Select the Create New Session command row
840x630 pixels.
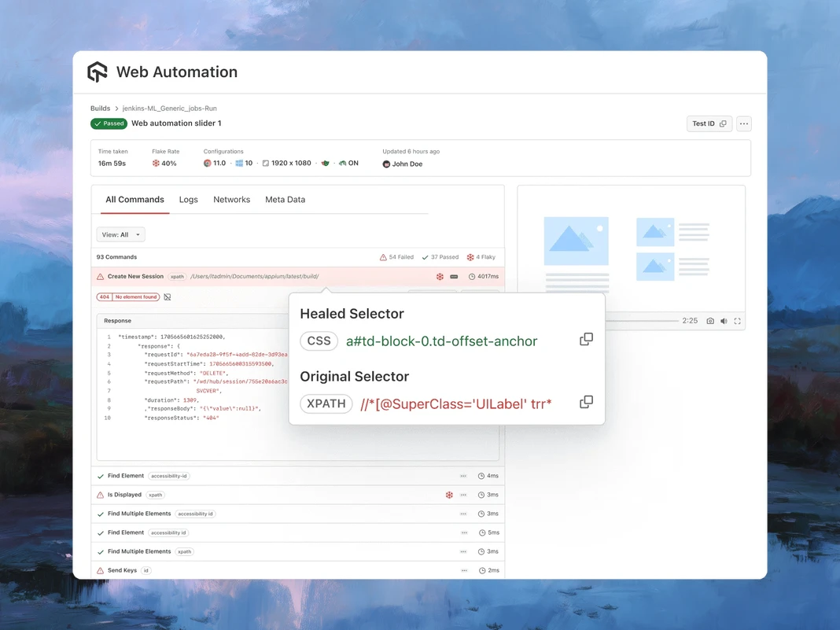[298, 276]
